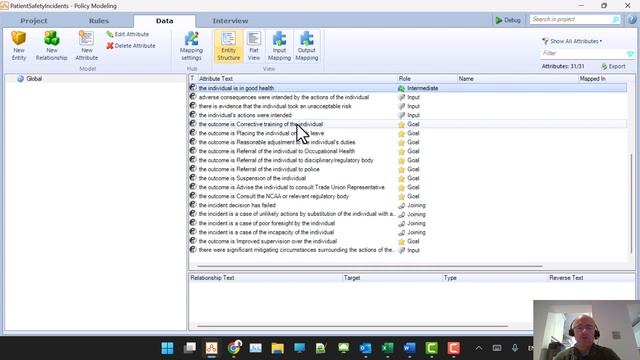Image resolution: width=640 pixels, height=360 pixels.
Task: Open the Interview tab
Action: coord(230,21)
